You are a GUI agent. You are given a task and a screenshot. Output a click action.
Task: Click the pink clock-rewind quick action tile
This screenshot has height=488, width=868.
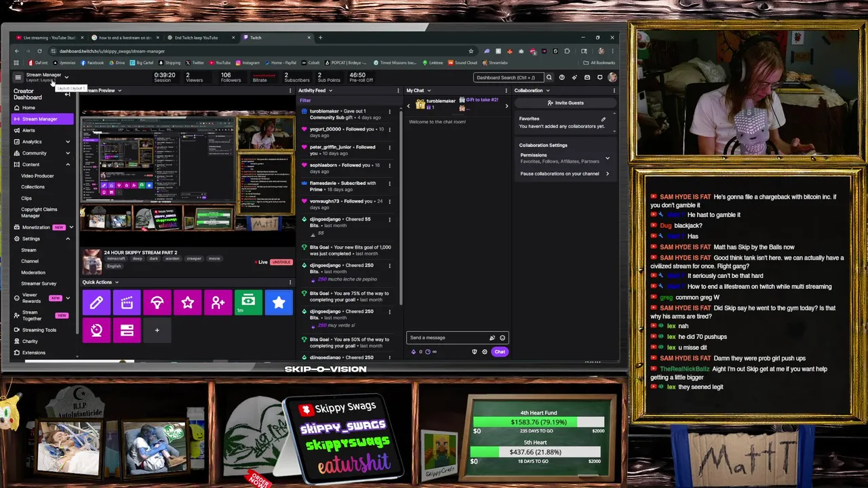coord(96,330)
